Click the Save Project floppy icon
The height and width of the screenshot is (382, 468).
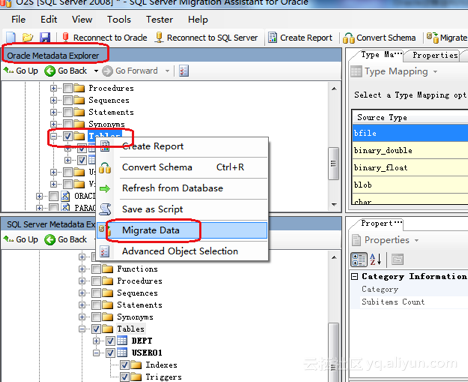[x=45, y=38]
